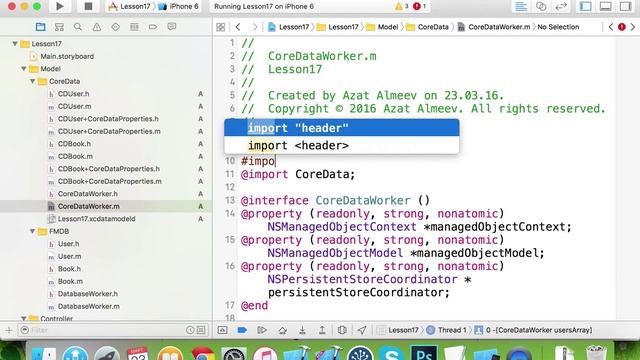Open the Report navigator tab
The image size is (640, 360).
tap(172, 27)
